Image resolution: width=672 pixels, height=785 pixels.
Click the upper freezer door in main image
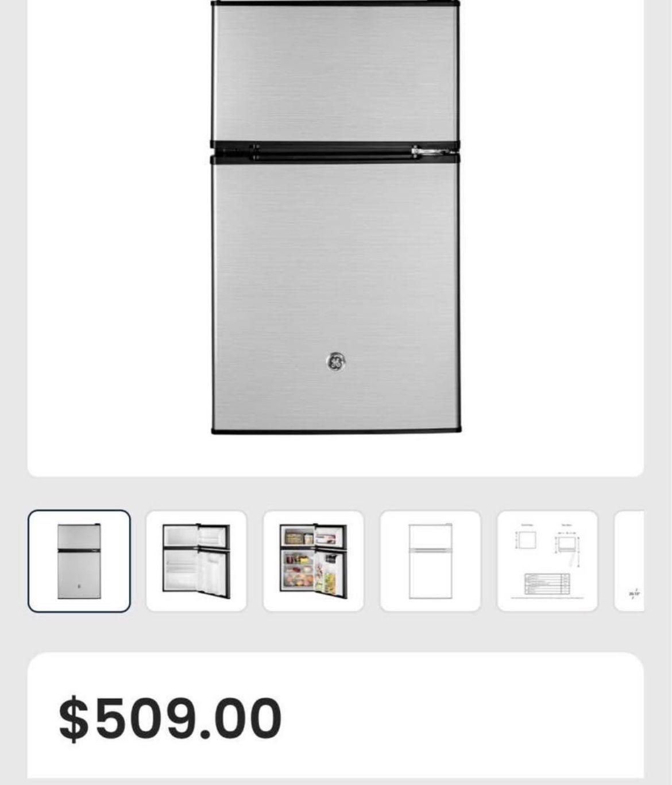pos(335,73)
